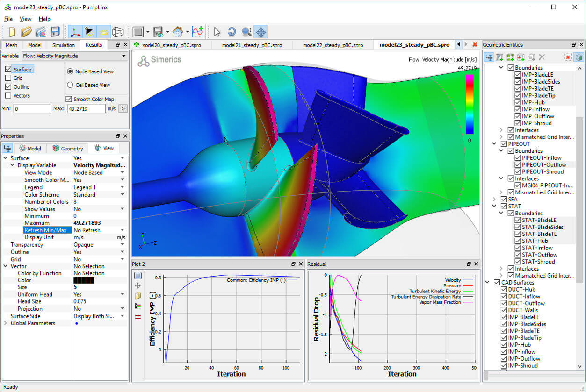Open the Variable dropdown showing Flow: Velocity Magnitude

pos(75,56)
